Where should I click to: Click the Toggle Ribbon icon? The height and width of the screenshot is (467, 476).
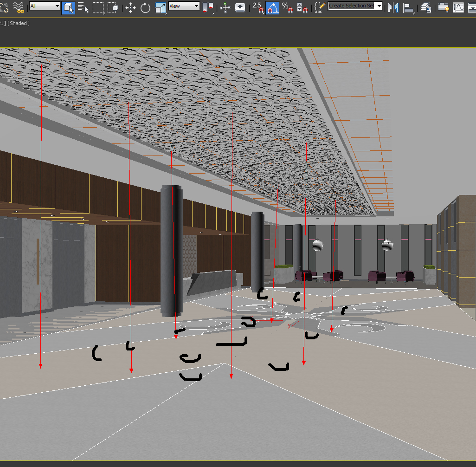(443, 7)
